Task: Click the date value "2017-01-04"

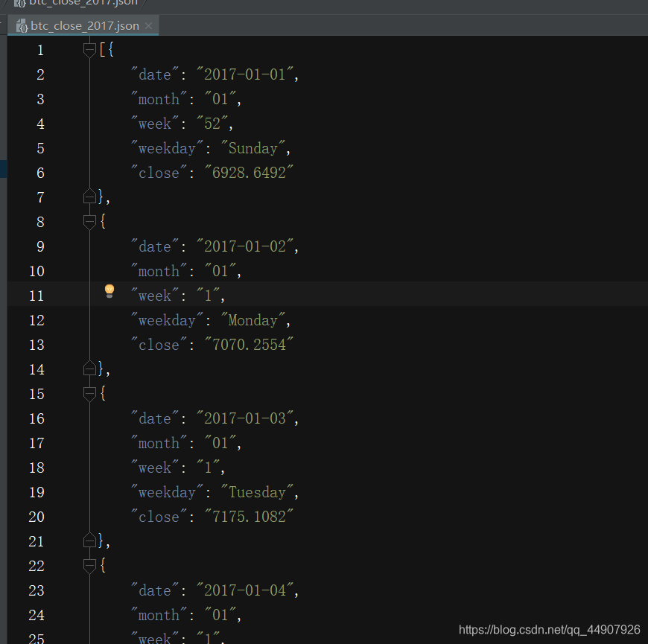Action: point(245,590)
